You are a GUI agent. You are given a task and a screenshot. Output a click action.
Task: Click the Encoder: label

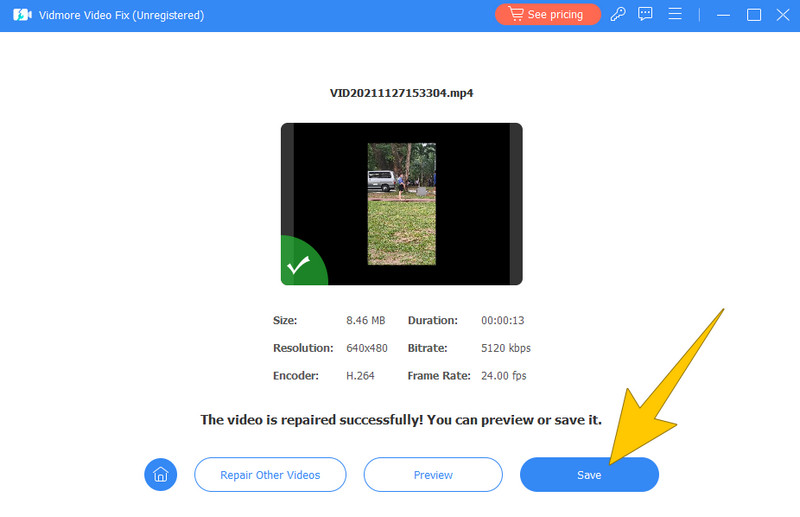(x=295, y=376)
